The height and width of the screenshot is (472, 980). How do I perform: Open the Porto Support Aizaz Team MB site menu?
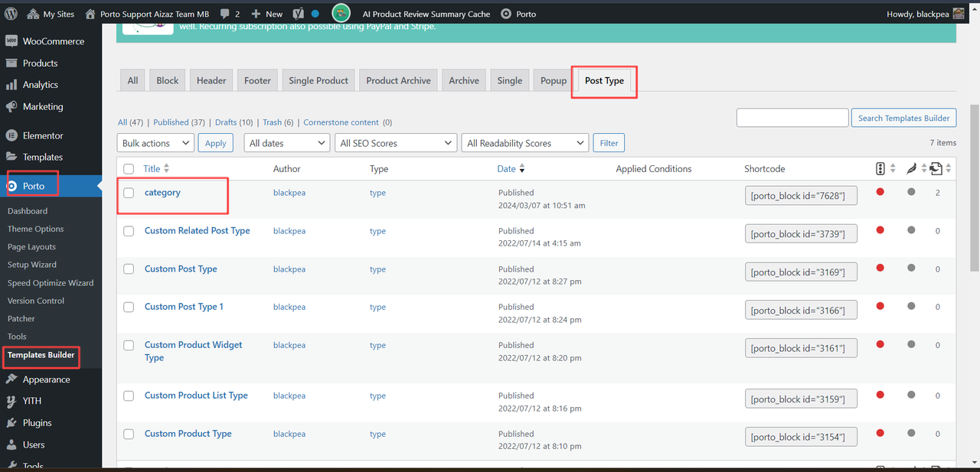[148, 14]
